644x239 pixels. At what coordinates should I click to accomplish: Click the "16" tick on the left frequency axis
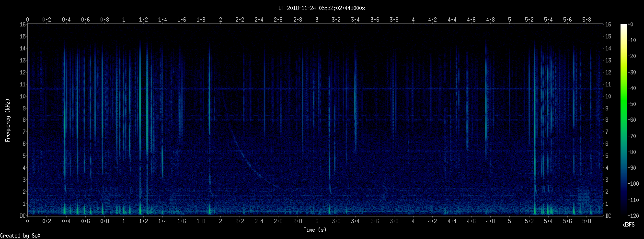(23, 24)
